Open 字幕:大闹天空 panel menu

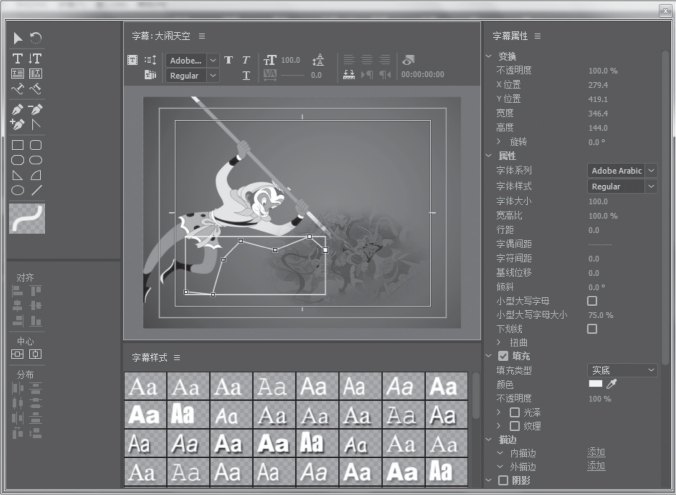(202, 36)
